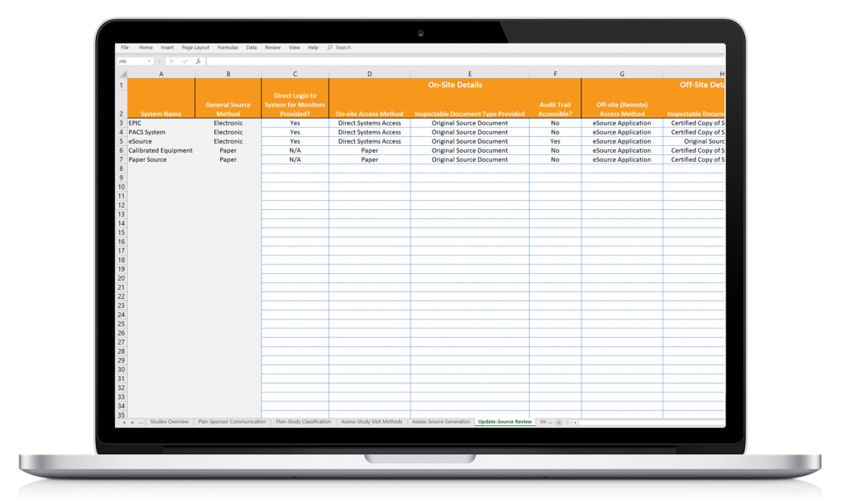841x504 pixels.
Task: Click the Cancel (X) icon beside the formula bar
Action: click(x=172, y=60)
